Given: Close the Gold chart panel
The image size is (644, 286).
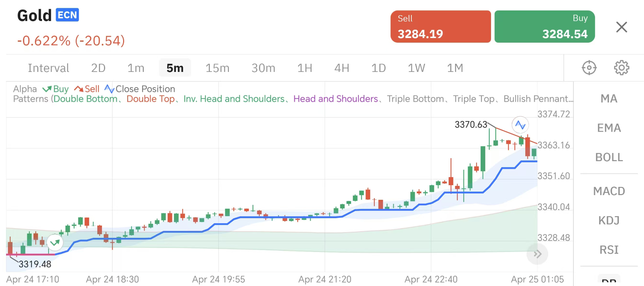Looking at the screenshot, I should (x=621, y=27).
